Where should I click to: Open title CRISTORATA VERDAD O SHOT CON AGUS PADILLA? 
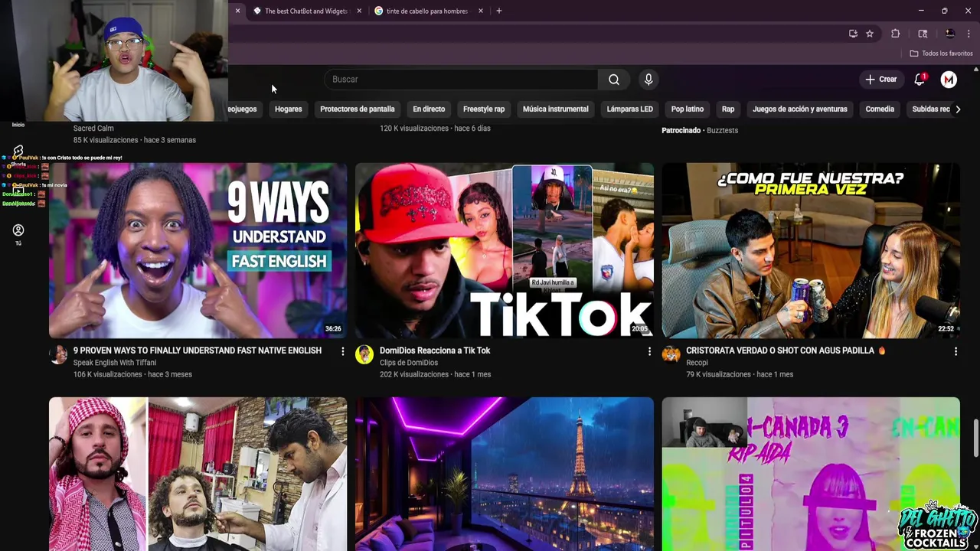pyautogui.click(x=786, y=350)
